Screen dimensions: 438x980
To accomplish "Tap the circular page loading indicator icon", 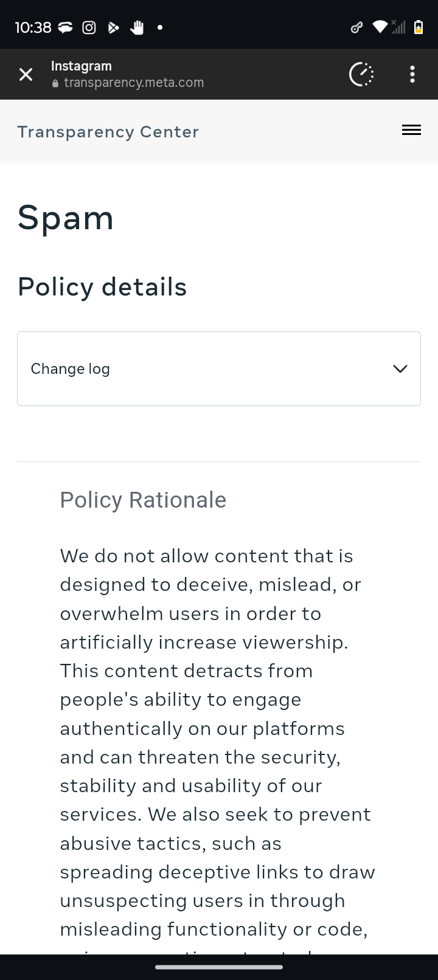I will 361,74.
